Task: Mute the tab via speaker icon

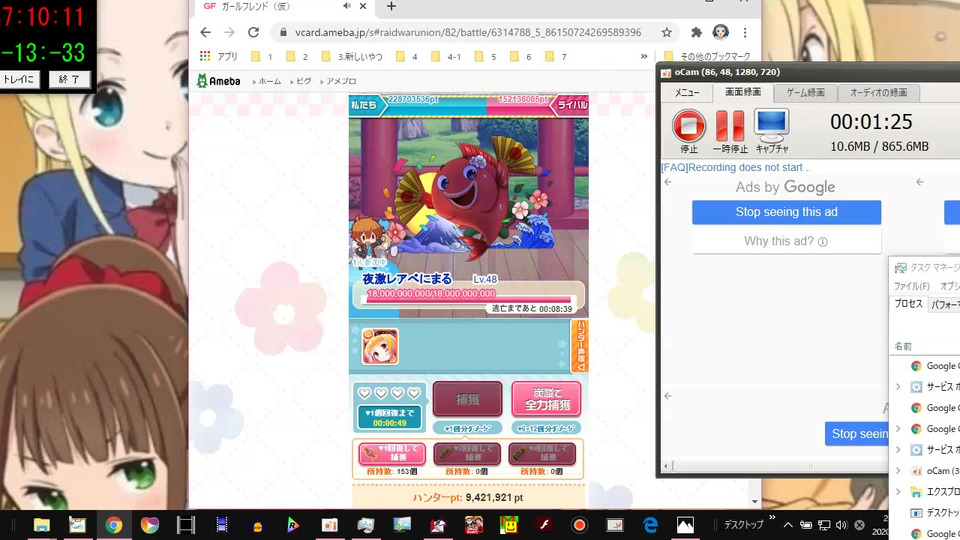Action: [x=347, y=6]
